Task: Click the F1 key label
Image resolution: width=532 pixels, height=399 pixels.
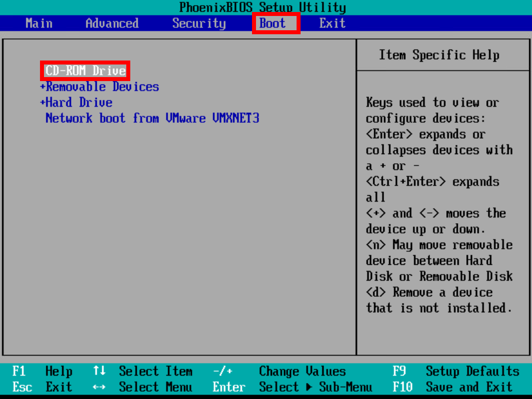Action: tap(19, 371)
